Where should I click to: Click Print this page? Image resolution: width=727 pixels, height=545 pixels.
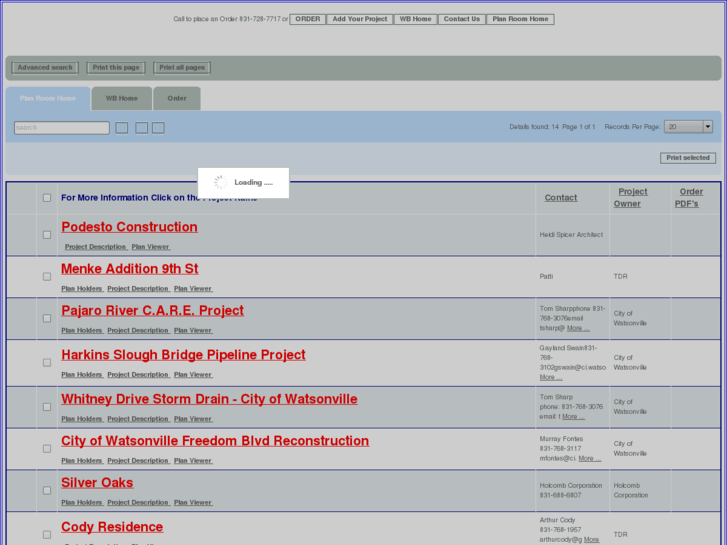tap(116, 68)
